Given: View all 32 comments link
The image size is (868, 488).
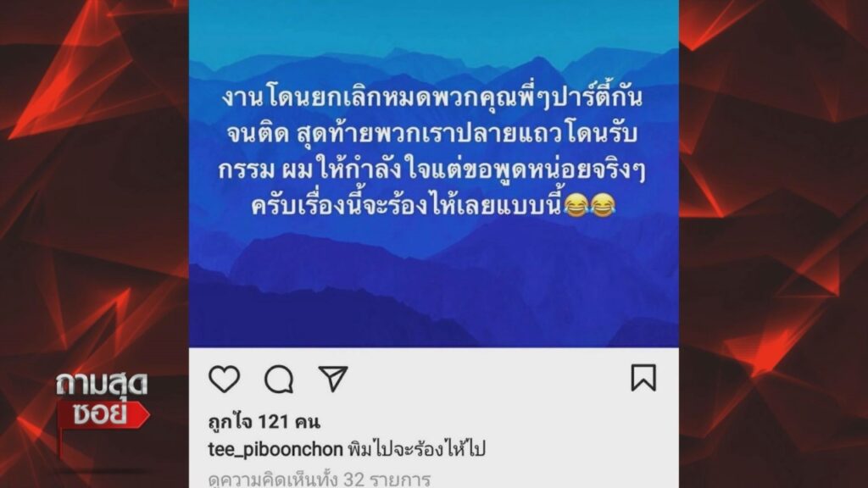Looking at the screenshot, I should tap(320, 480).
